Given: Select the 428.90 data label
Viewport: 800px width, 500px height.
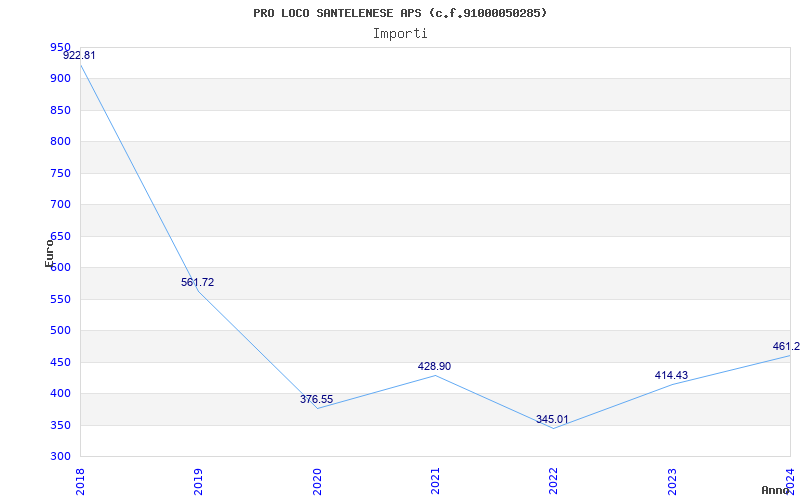Looking at the screenshot, I should pos(434,366).
